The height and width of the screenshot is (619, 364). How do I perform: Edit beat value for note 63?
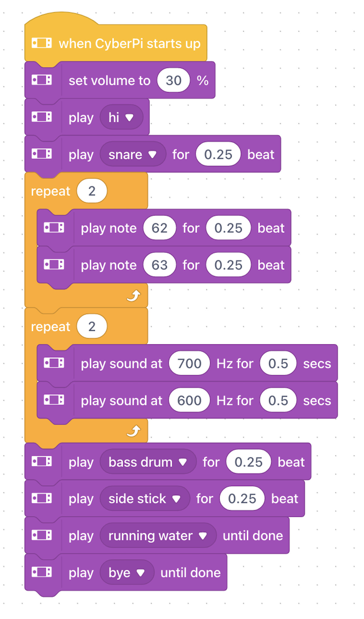[x=228, y=265]
